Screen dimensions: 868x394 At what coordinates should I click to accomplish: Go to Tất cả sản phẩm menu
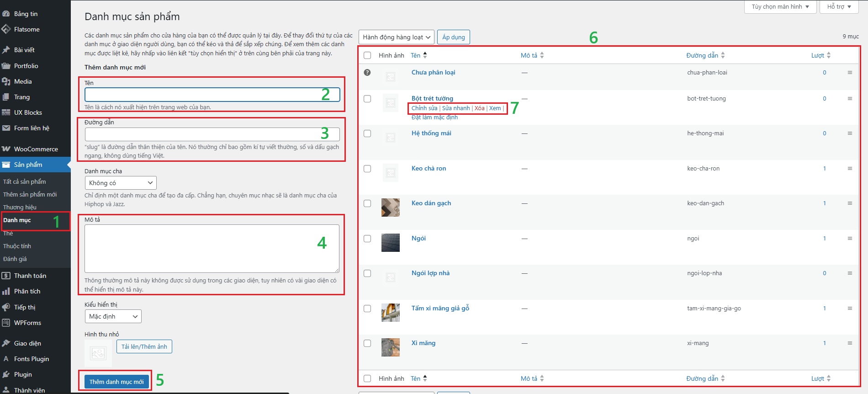point(25,181)
